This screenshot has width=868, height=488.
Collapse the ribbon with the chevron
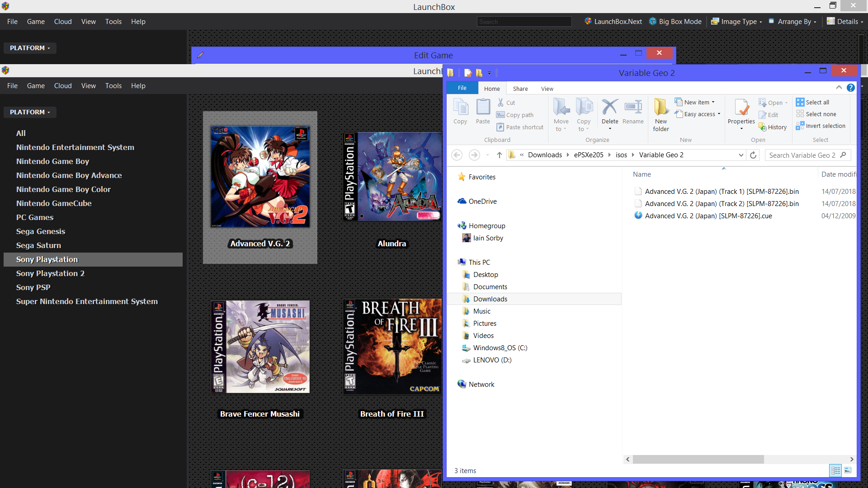click(x=839, y=88)
